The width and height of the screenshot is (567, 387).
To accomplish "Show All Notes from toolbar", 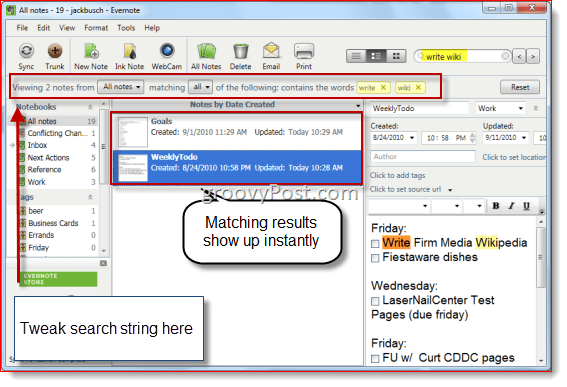I will pos(206,56).
